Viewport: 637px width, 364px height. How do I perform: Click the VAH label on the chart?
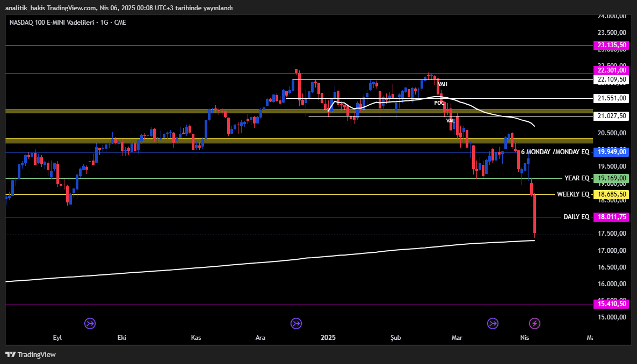(442, 84)
